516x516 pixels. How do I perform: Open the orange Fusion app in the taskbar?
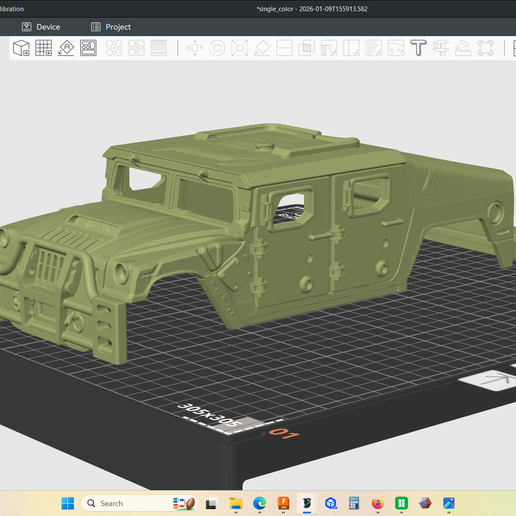(284, 503)
